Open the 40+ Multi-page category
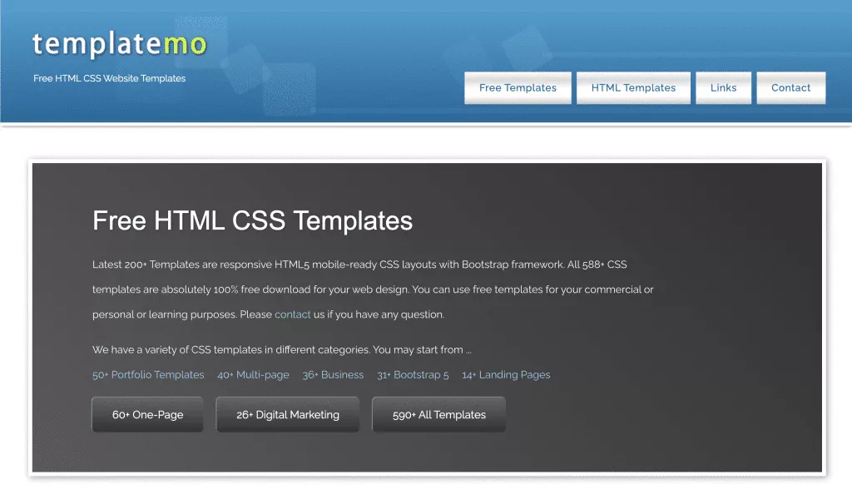This screenshot has height=504, width=852. pyautogui.click(x=254, y=375)
